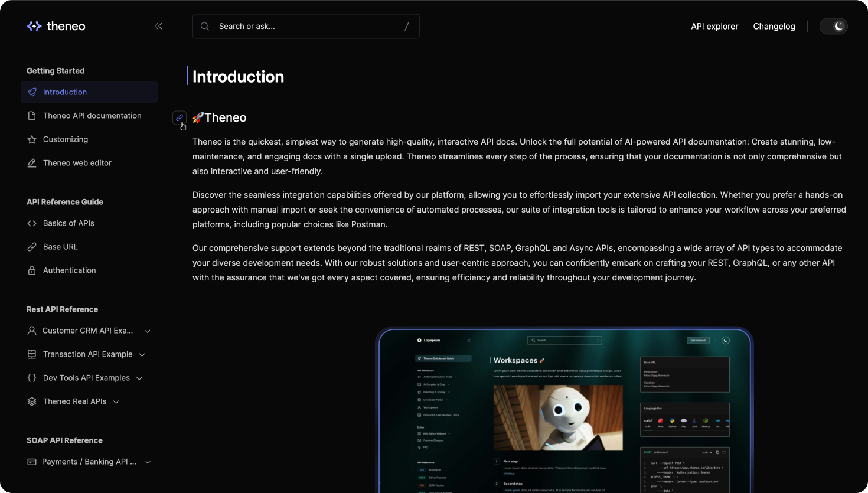Expand Payments / Banking API chevron
The width and height of the screenshot is (868, 493).
pos(148,462)
